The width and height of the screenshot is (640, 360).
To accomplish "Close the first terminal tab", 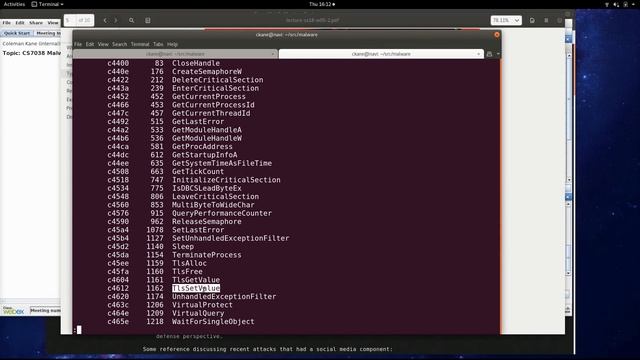I will click(x=273, y=54).
